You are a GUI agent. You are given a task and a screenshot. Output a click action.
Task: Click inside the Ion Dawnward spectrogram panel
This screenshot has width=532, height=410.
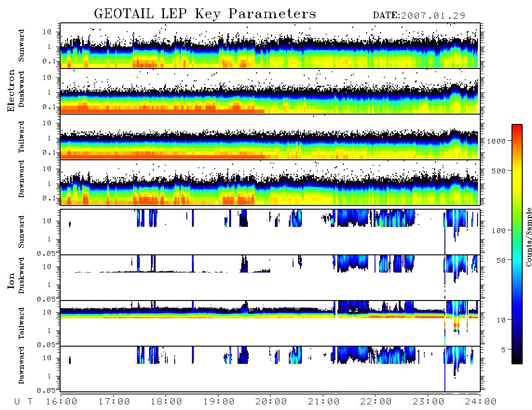click(x=270, y=369)
